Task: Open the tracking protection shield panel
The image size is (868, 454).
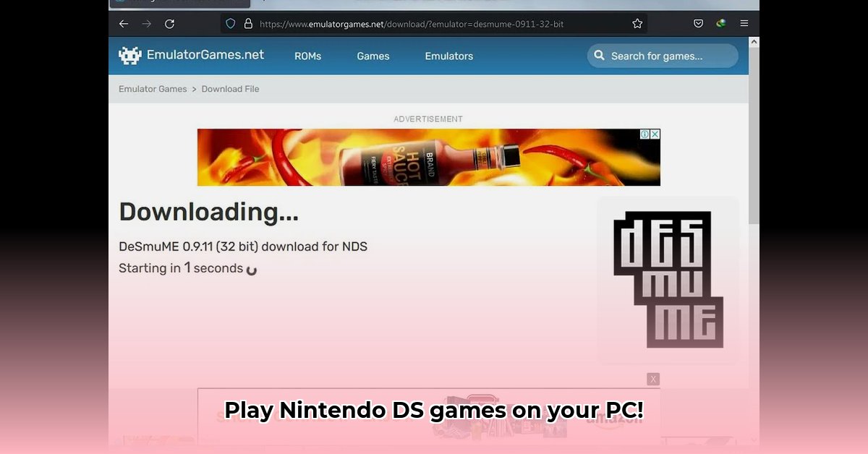Action: point(231,23)
